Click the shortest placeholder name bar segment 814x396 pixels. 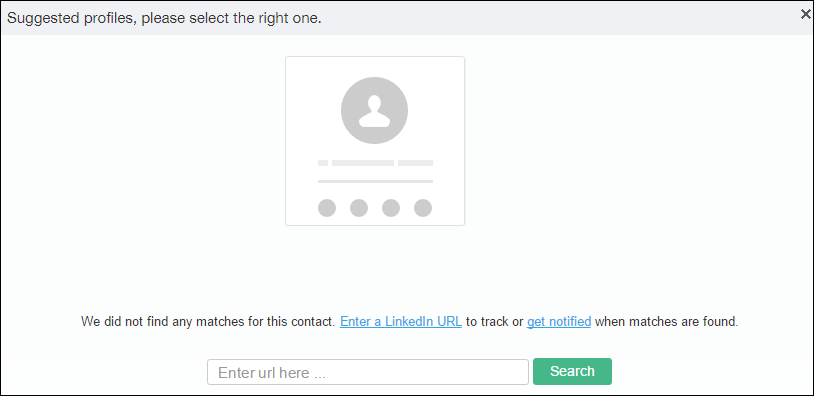coord(323,163)
